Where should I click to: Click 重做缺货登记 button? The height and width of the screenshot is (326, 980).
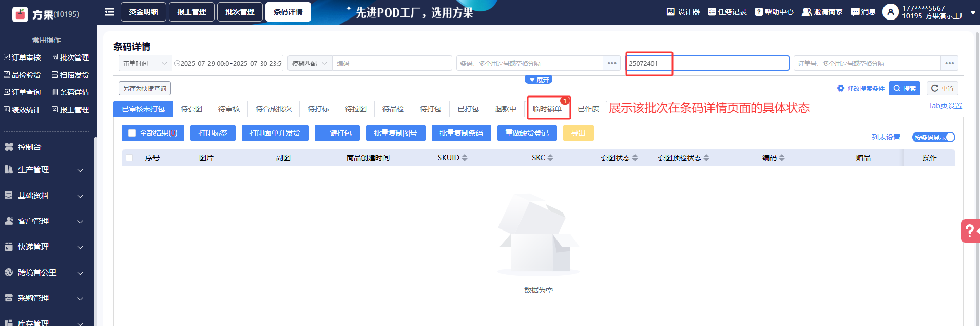click(527, 133)
